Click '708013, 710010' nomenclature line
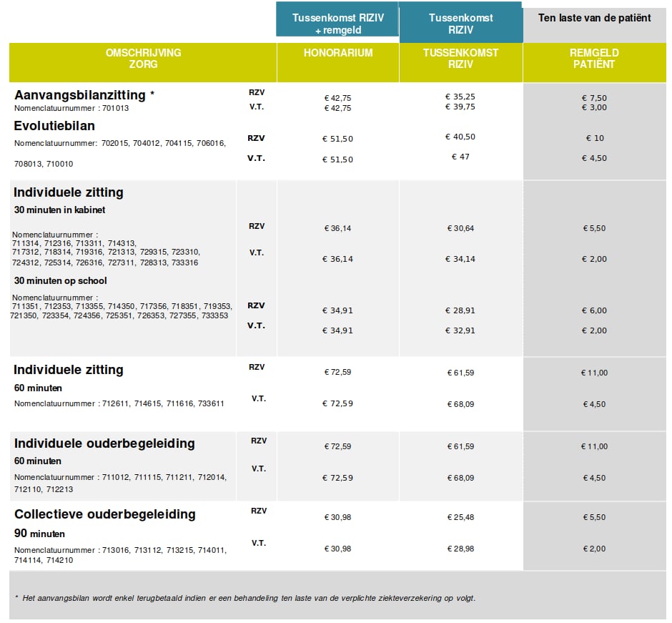The image size is (672, 623). click(44, 165)
